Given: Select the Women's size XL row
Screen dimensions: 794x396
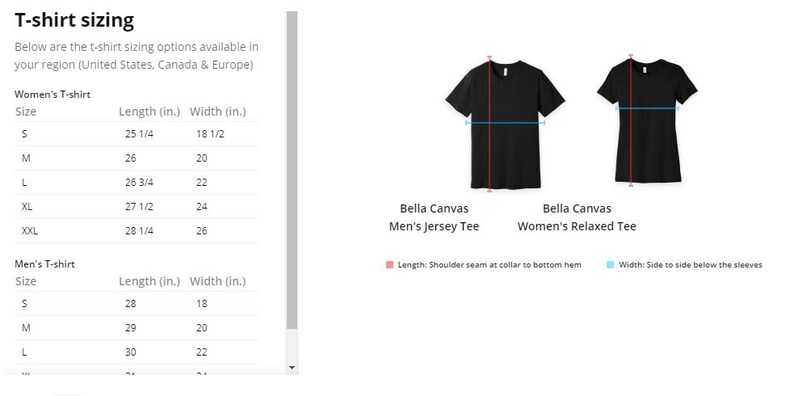Looking at the screenshot, I should 136,207.
